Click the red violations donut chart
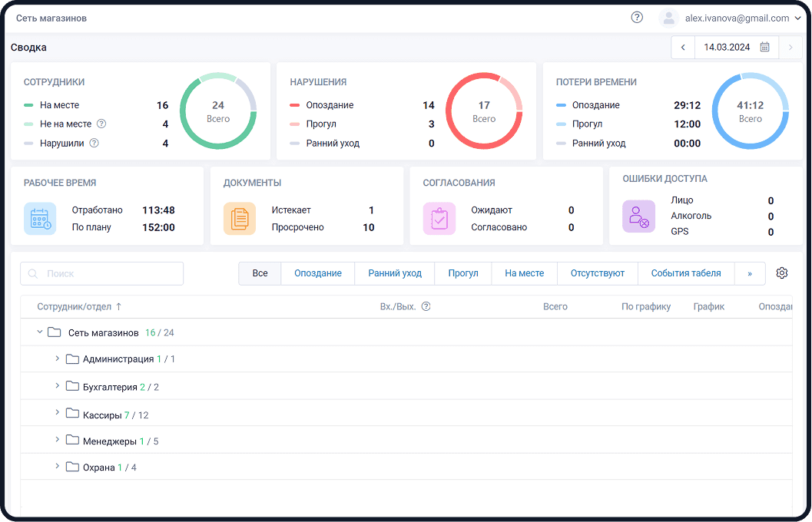The width and height of the screenshot is (812, 522). [x=484, y=111]
